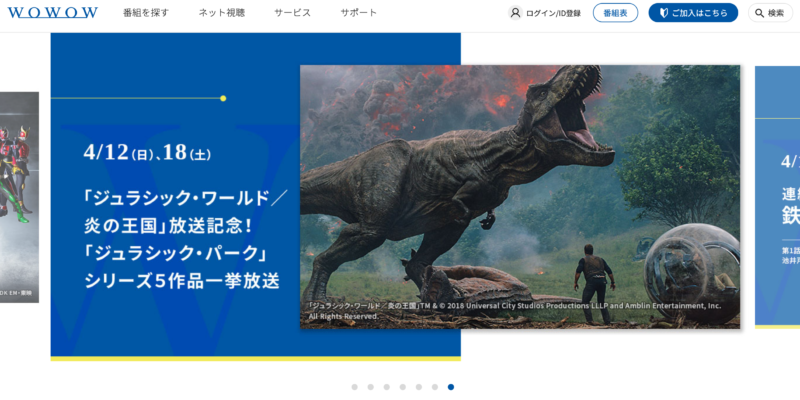Click the beginner mark icon in ご加入はこちら

coord(664,13)
